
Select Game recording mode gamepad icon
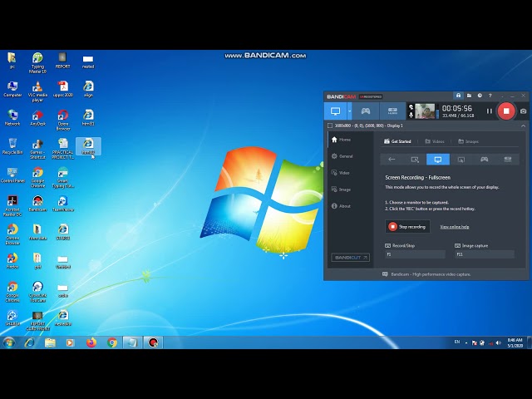point(365,111)
